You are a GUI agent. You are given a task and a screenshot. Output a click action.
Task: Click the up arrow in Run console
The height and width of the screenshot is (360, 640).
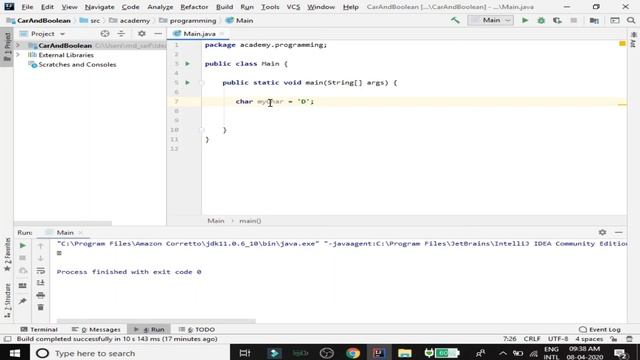(x=40, y=246)
